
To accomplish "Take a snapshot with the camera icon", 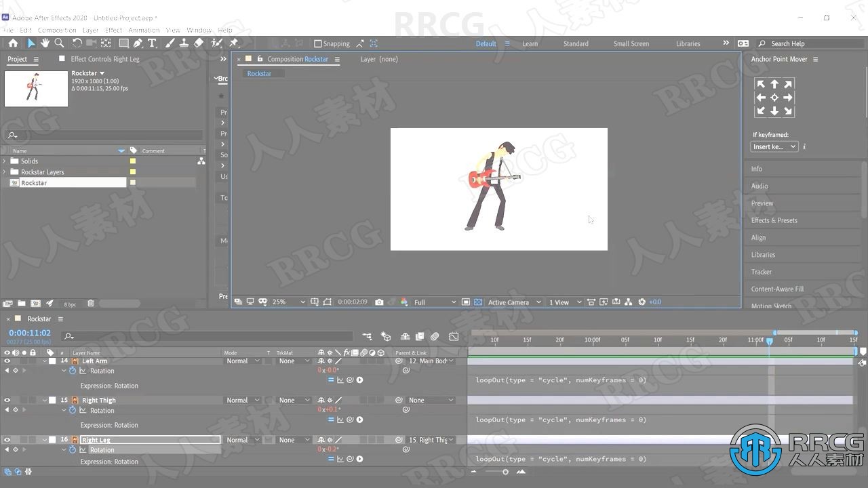I will (379, 302).
